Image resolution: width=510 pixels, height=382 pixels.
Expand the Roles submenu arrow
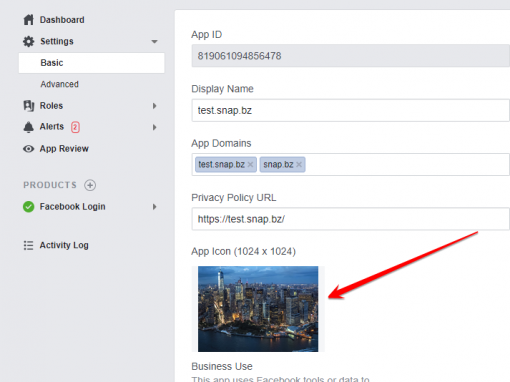tap(154, 106)
